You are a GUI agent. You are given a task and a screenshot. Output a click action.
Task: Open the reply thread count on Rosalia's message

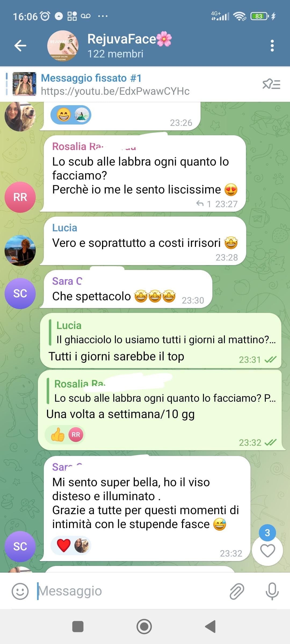(204, 204)
